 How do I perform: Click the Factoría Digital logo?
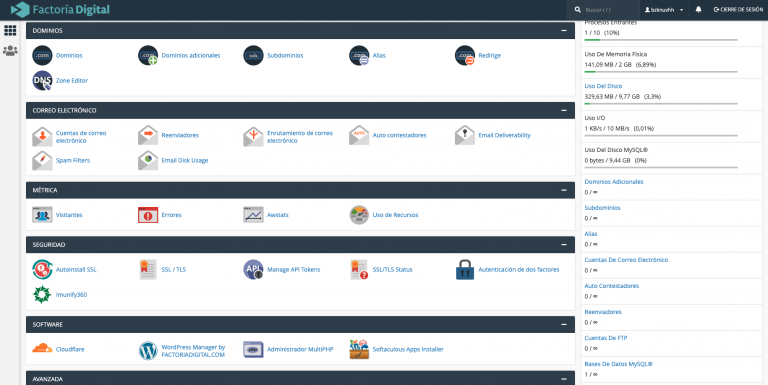point(60,10)
